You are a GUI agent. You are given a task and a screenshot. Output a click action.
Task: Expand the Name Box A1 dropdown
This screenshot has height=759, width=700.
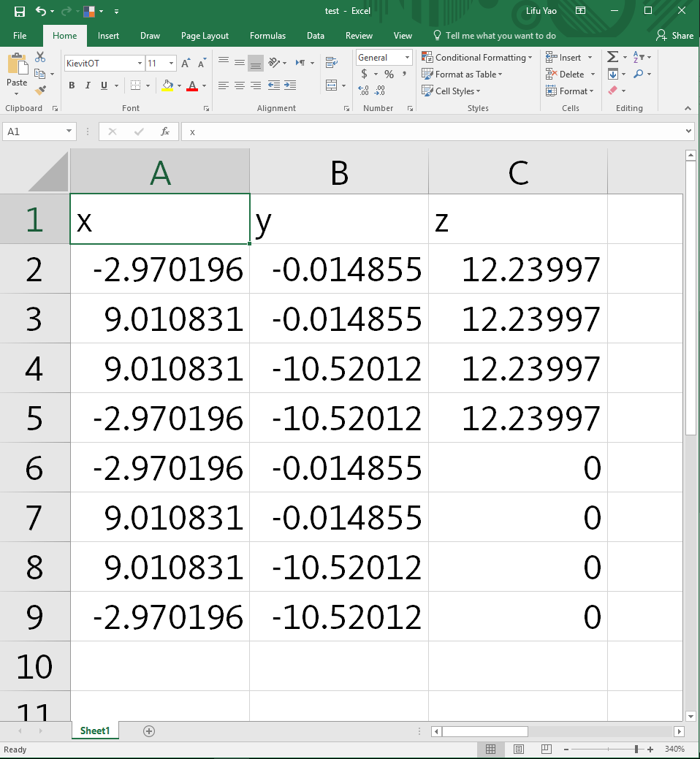point(69,131)
